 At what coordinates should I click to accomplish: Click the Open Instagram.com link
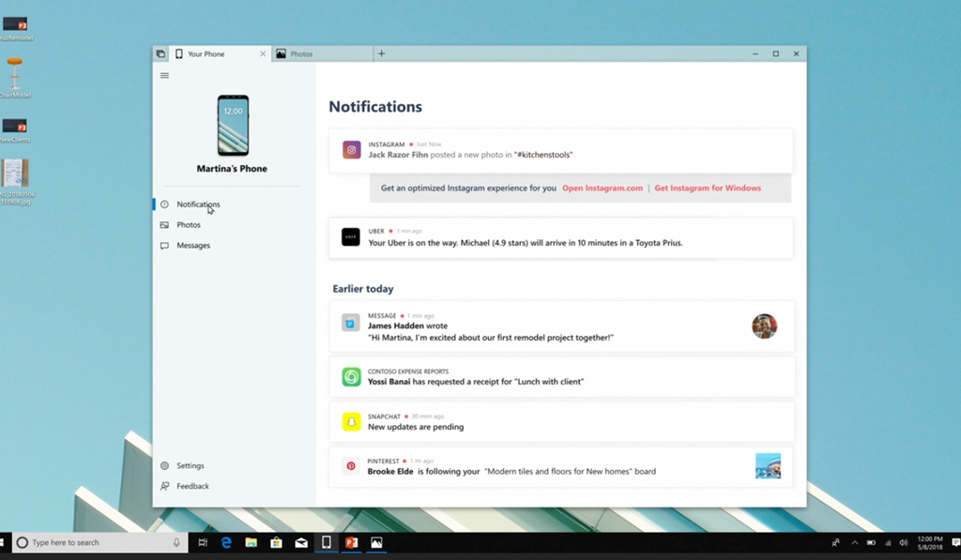(x=603, y=189)
